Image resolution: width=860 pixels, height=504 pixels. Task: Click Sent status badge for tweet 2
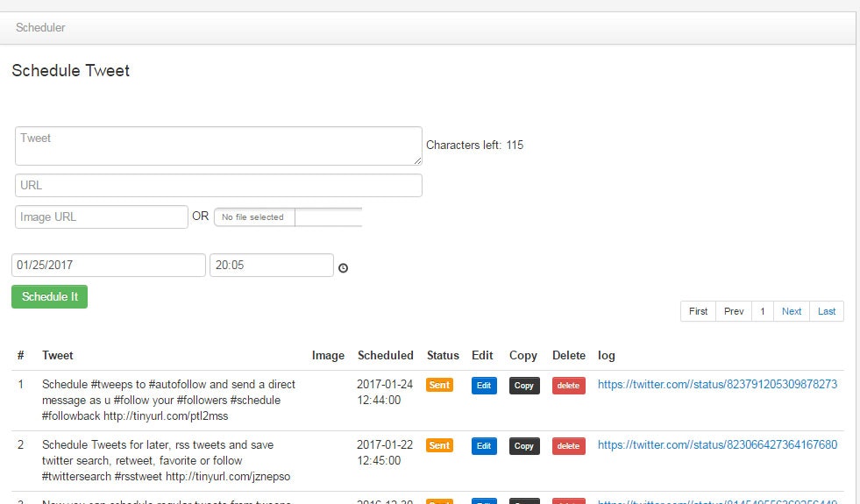point(439,445)
